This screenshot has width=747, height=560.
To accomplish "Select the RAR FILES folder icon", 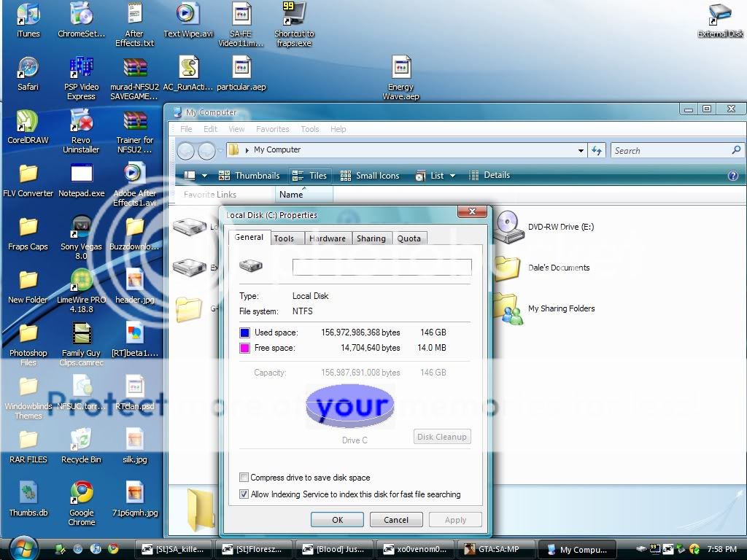I will click(x=28, y=446).
